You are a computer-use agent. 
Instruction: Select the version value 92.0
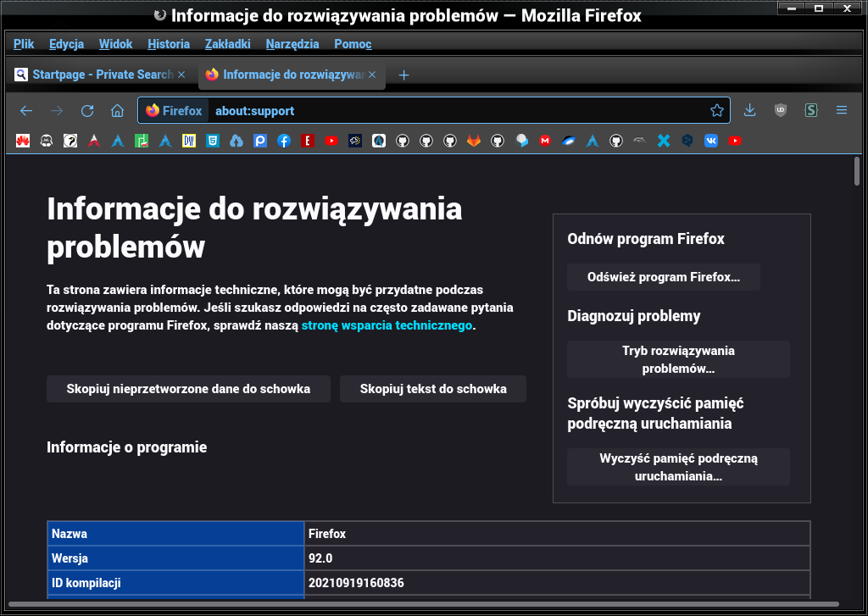(x=320, y=558)
